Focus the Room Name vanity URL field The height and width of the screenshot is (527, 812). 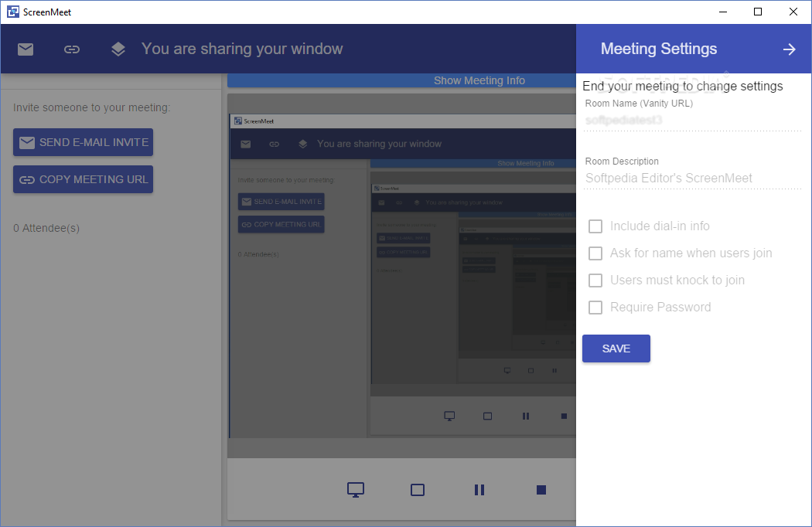[693, 121]
